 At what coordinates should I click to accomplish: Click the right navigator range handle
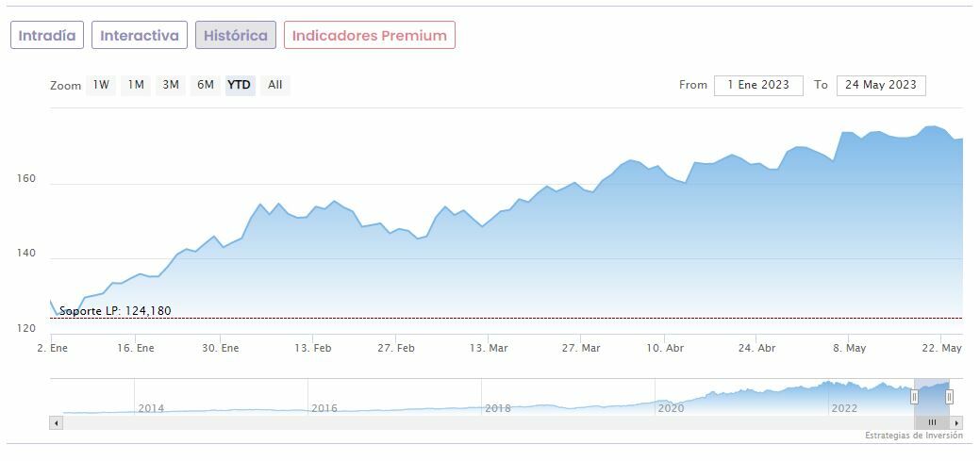click(x=949, y=397)
